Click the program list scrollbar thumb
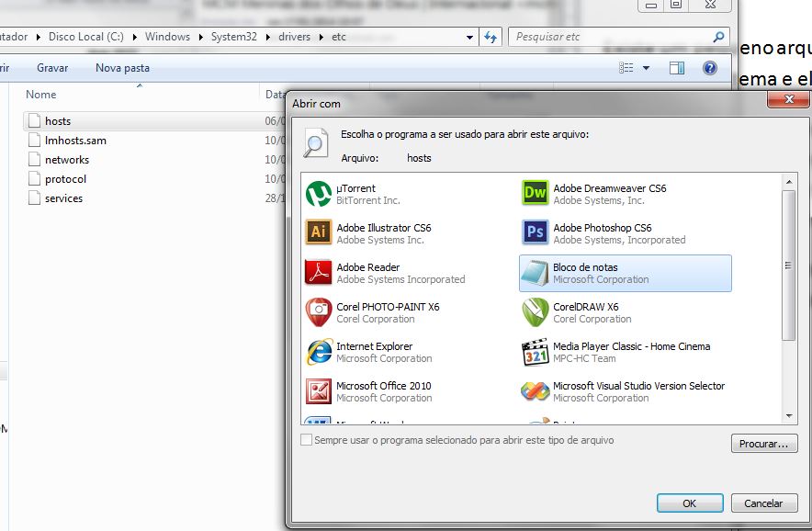 pyautogui.click(x=788, y=265)
